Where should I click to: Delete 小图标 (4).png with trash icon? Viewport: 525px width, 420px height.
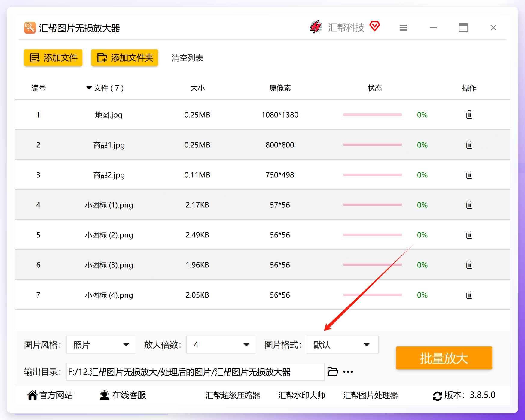(469, 295)
